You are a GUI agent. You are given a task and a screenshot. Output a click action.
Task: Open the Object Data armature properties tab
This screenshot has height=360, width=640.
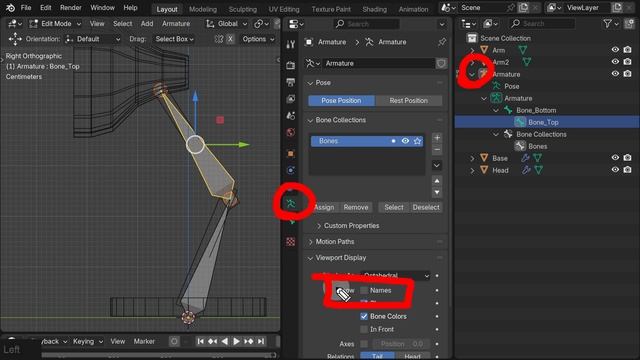pos(291,203)
